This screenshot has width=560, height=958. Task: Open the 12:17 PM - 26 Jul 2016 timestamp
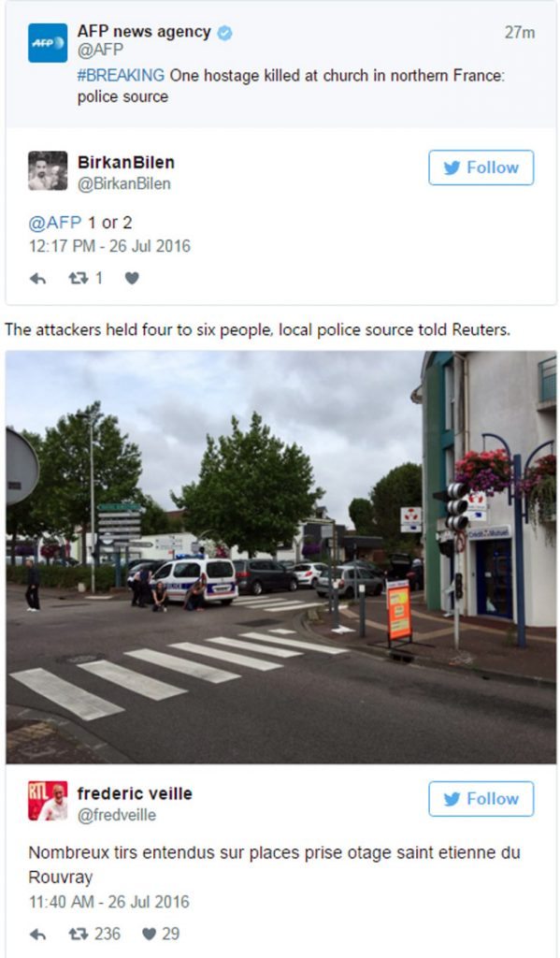tap(110, 246)
